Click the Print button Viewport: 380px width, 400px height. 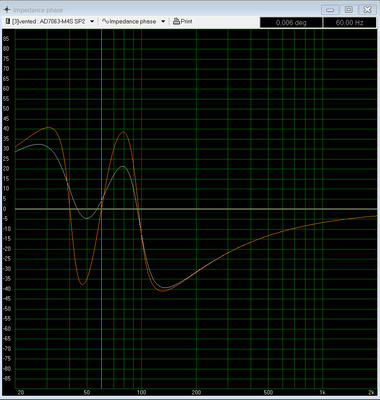tap(183, 22)
